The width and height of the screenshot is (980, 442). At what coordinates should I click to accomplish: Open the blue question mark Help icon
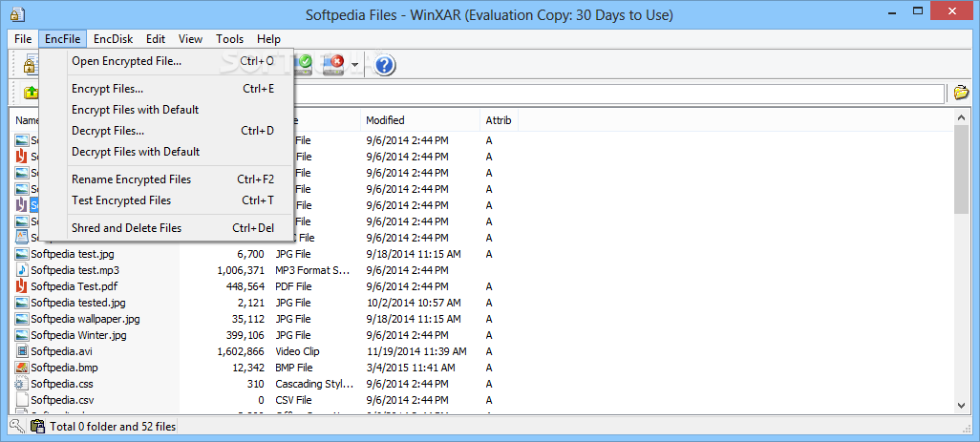click(x=385, y=64)
